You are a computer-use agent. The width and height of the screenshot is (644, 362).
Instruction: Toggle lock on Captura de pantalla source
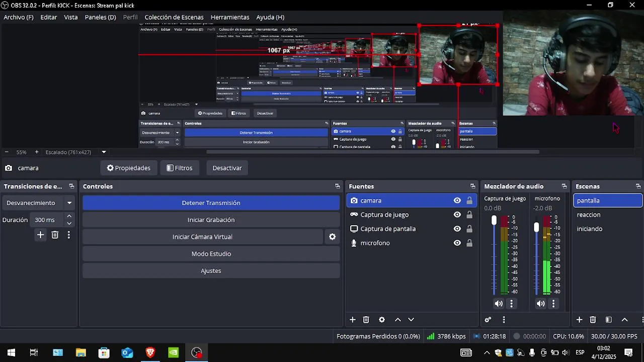[x=469, y=229]
